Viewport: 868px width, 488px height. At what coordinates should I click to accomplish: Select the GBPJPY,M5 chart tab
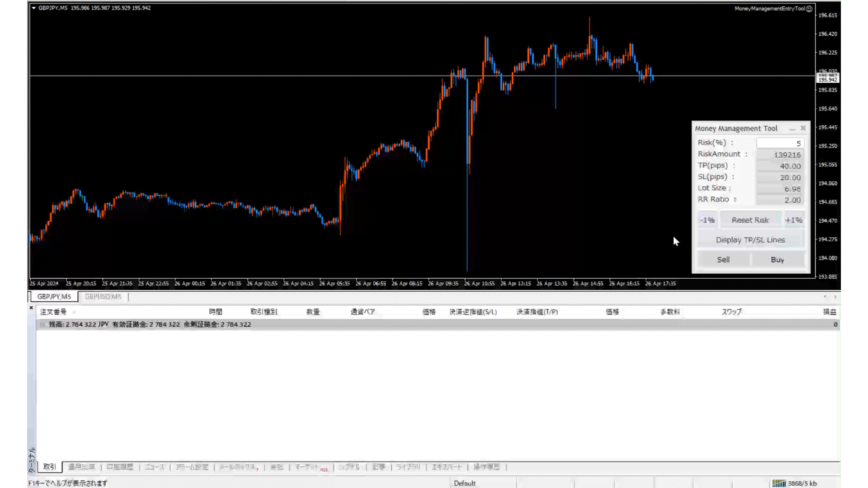(x=54, y=297)
